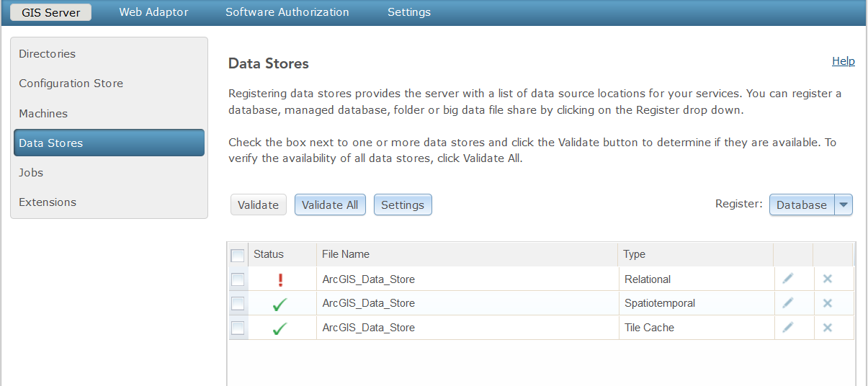This screenshot has width=868, height=386.
Task: Click the Relational type cell
Action: click(648, 279)
